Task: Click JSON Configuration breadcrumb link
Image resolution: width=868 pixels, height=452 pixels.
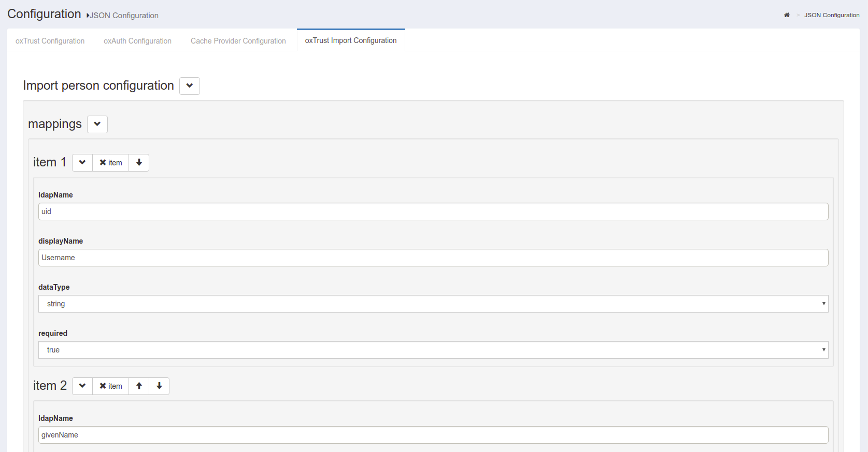Action: coord(831,15)
